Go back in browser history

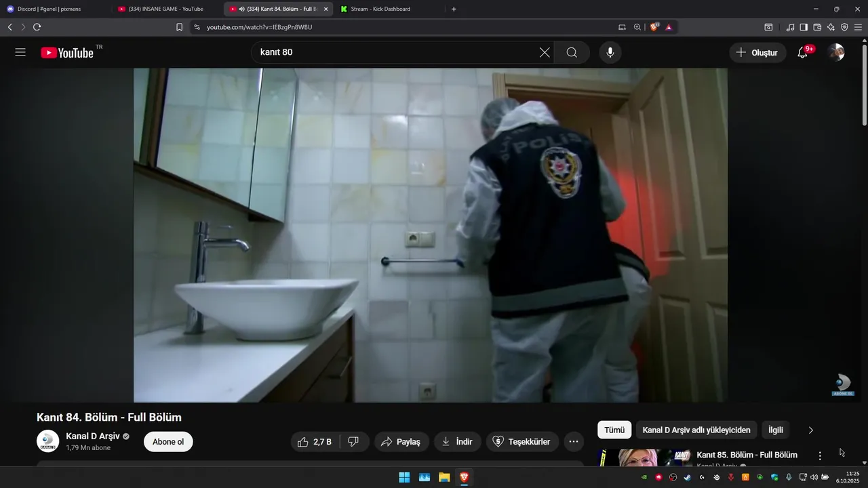[x=9, y=27]
